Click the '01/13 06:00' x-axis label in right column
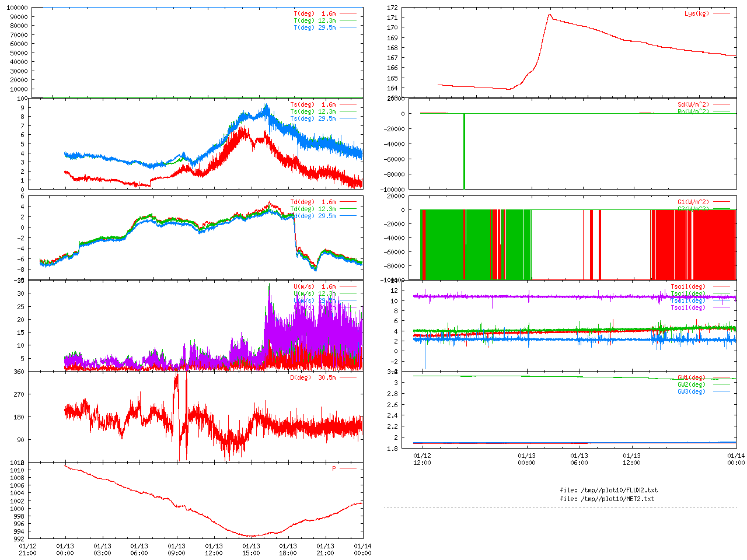The height and width of the screenshot is (560, 747). [x=579, y=459]
